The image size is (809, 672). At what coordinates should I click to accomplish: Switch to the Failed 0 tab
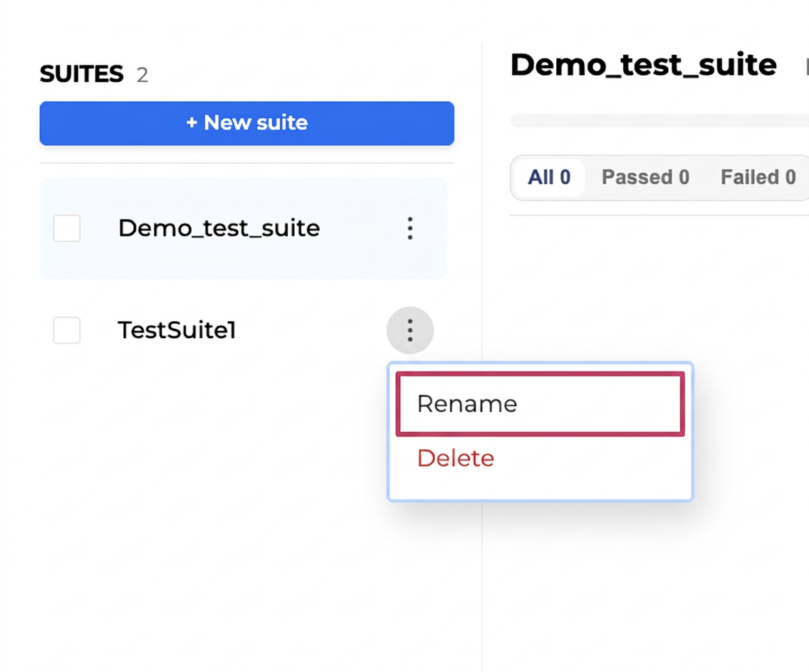click(758, 177)
